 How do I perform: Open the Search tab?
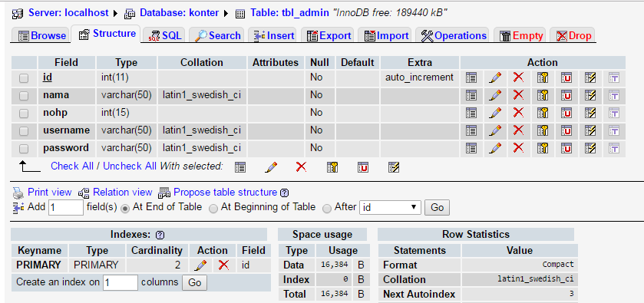coord(218,36)
